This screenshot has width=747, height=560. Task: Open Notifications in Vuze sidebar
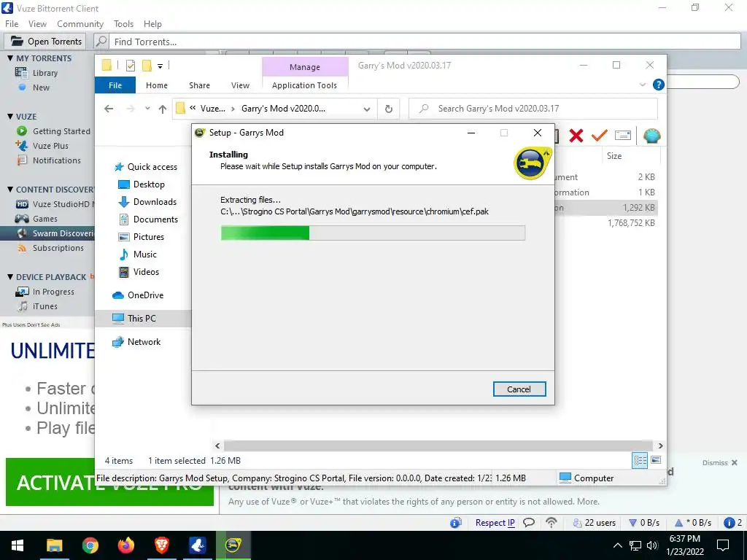pyautogui.click(x=49, y=160)
